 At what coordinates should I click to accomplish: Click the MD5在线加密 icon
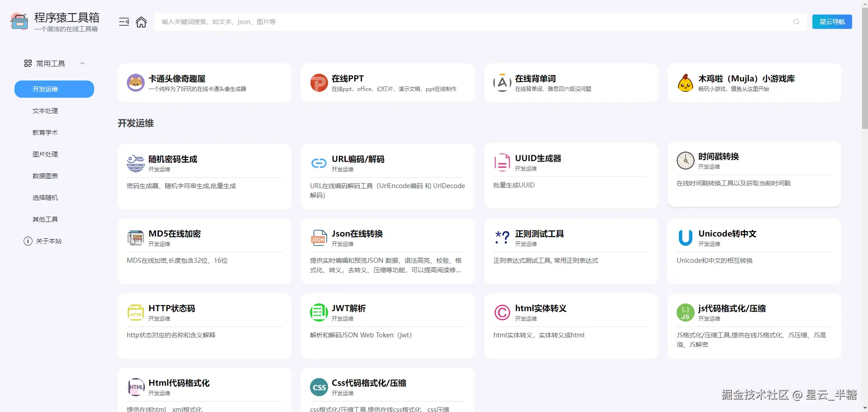136,238
